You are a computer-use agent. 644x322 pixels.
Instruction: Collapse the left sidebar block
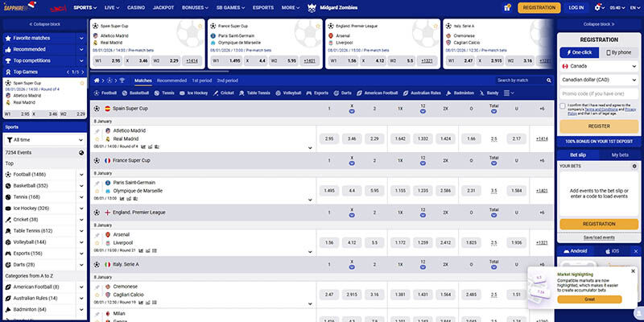point(43,24)
